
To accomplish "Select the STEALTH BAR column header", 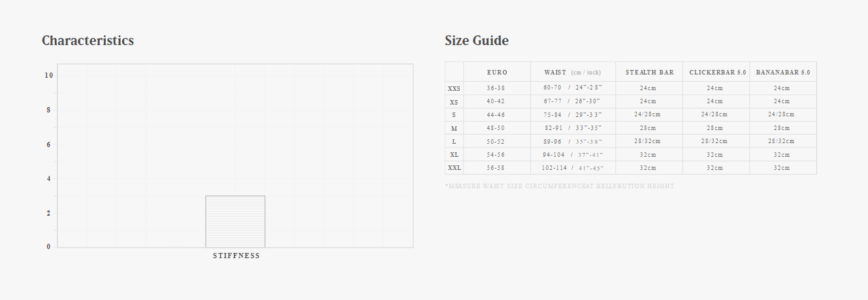I will click(x=649, y=72).
